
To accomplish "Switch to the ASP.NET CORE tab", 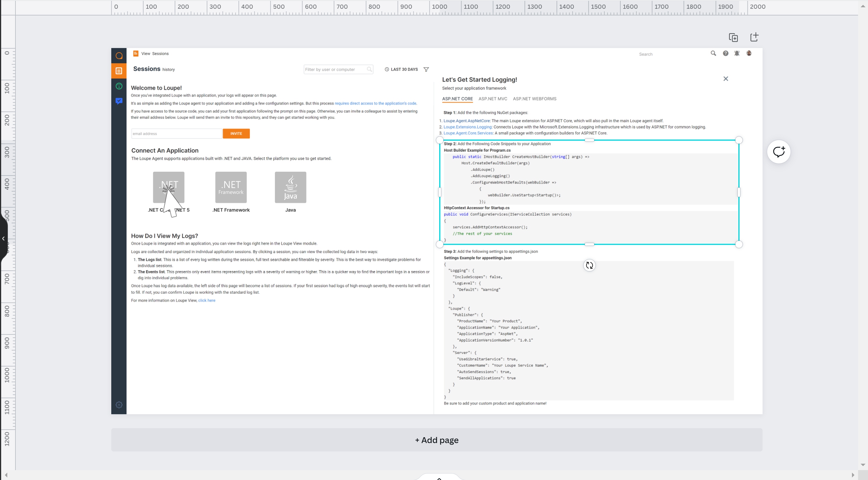I will tap(457, 99).
